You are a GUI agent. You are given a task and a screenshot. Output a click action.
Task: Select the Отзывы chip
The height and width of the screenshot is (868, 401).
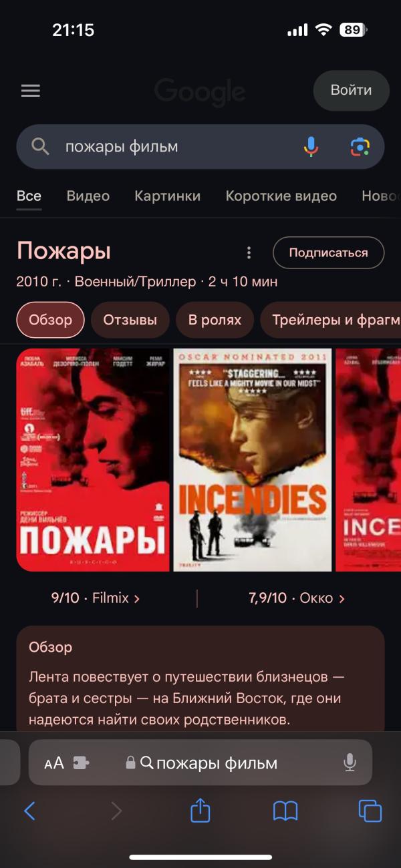point(130,320)
